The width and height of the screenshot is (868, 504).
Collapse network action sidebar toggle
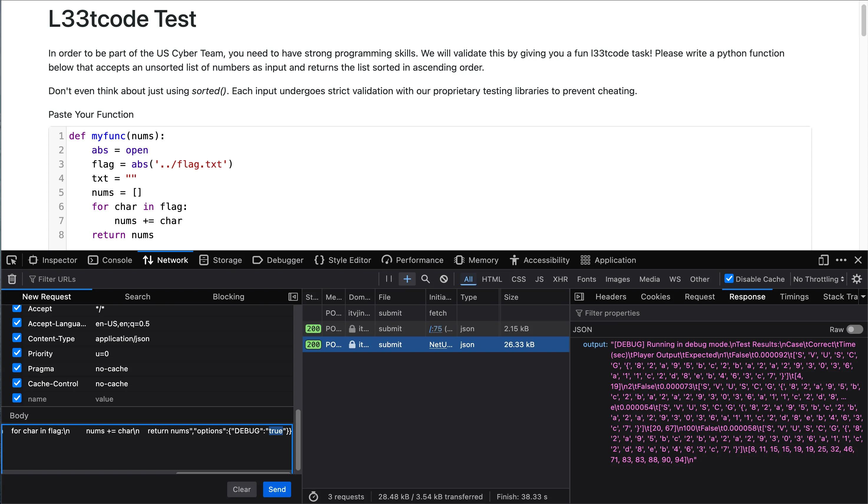(293, 297)
